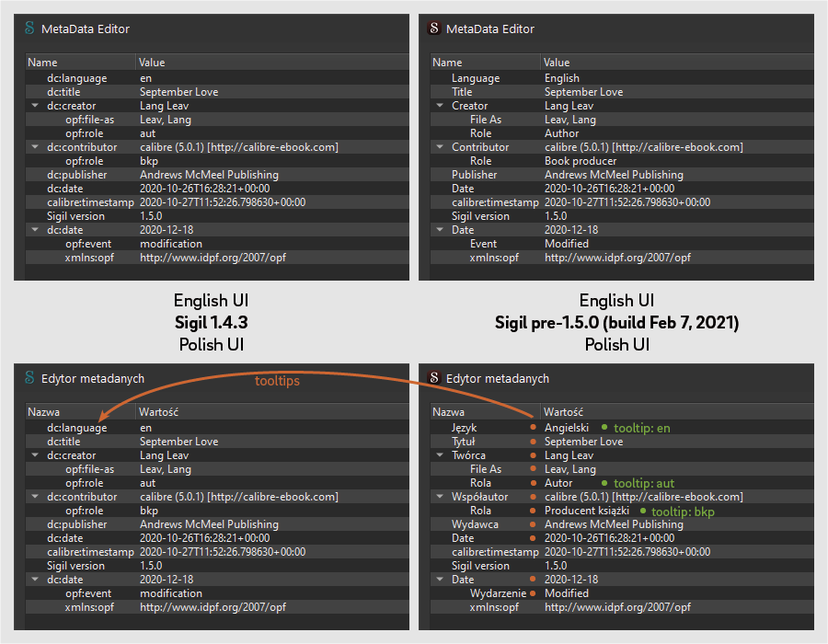This screenshot has width=828, height=644.
Task: Click Name header above dc:language in MetaData Editor
Action: pyautogui.click(x=80, y=63)
